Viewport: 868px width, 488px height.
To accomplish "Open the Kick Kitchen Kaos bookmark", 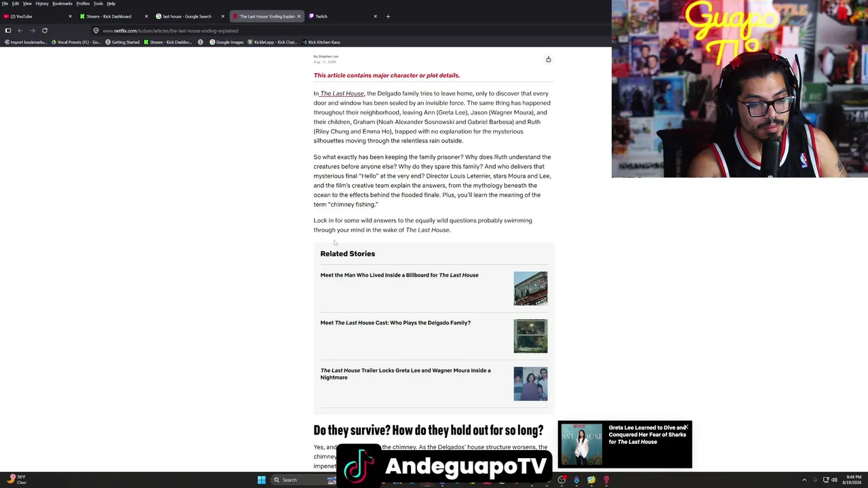I will coord(321,42).
